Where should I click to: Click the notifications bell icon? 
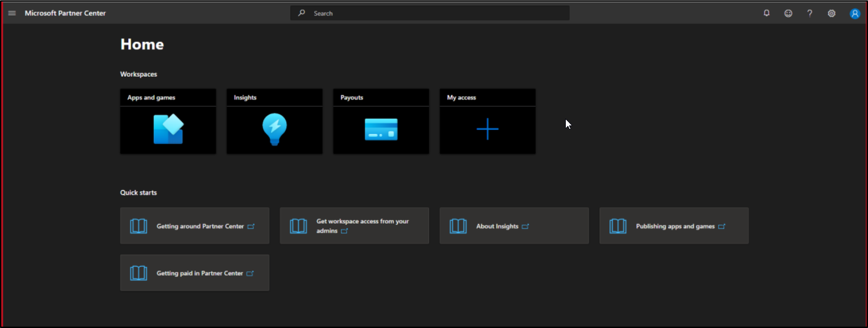click(x=766, y=13)
